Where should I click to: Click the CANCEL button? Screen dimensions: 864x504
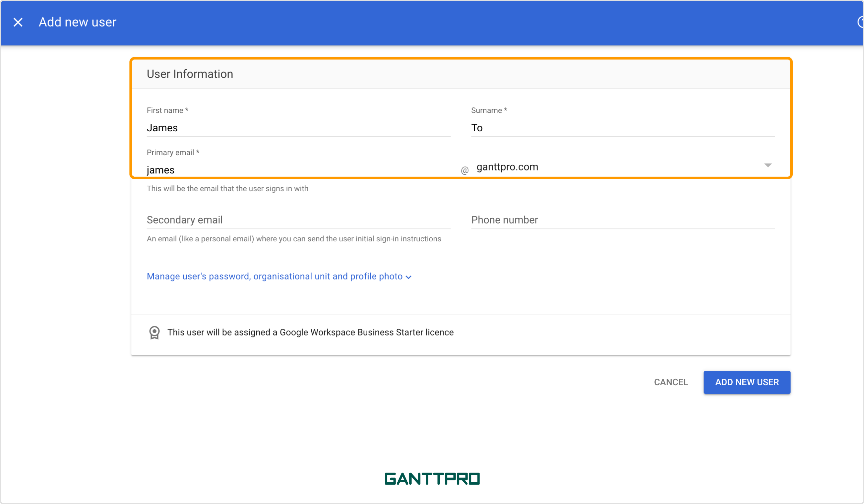tap(670, 382)
